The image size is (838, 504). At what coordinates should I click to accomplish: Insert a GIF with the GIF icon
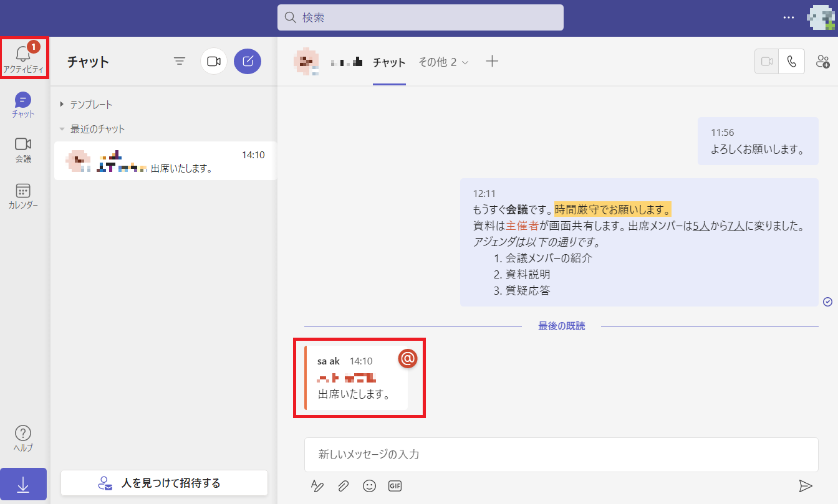[x=395, y=486]
